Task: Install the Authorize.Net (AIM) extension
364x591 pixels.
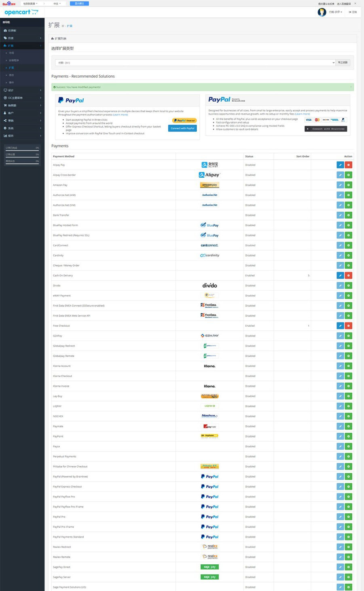Action: point(348,195)
